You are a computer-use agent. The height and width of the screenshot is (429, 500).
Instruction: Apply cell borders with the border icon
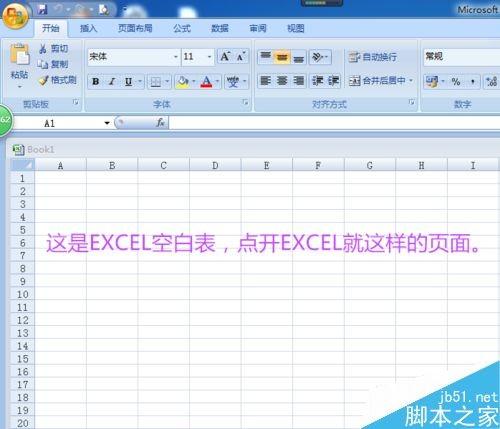click(156, 81)
